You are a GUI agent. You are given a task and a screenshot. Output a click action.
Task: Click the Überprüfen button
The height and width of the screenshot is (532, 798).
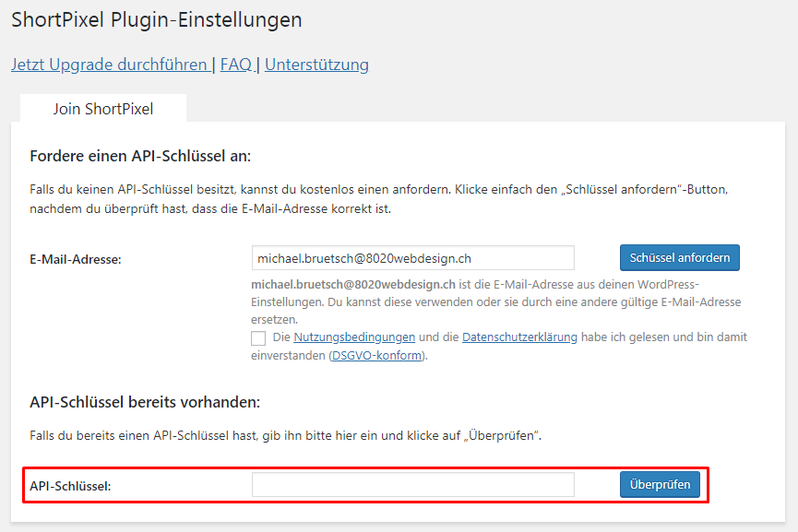[660, 485]
